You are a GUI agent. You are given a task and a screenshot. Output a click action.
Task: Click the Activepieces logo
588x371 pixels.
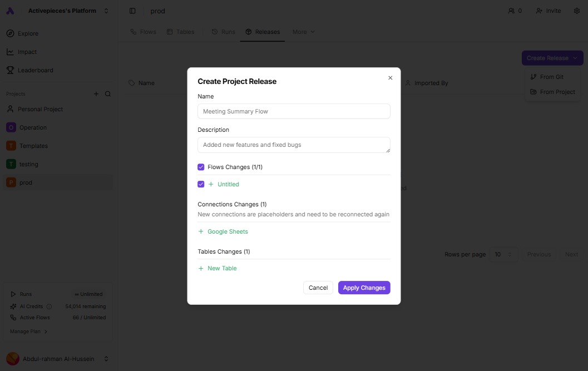point(9,10)
